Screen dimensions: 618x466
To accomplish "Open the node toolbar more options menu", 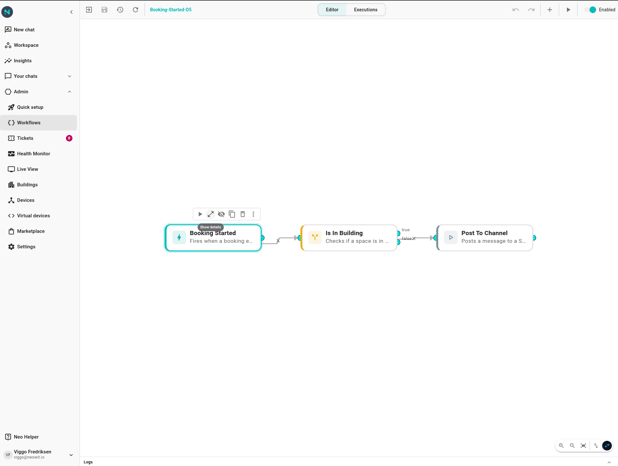I will tap(253, 214).
